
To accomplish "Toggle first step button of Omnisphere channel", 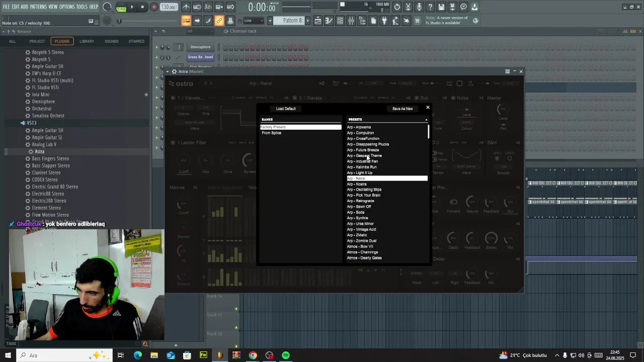I will coord(226,47).
